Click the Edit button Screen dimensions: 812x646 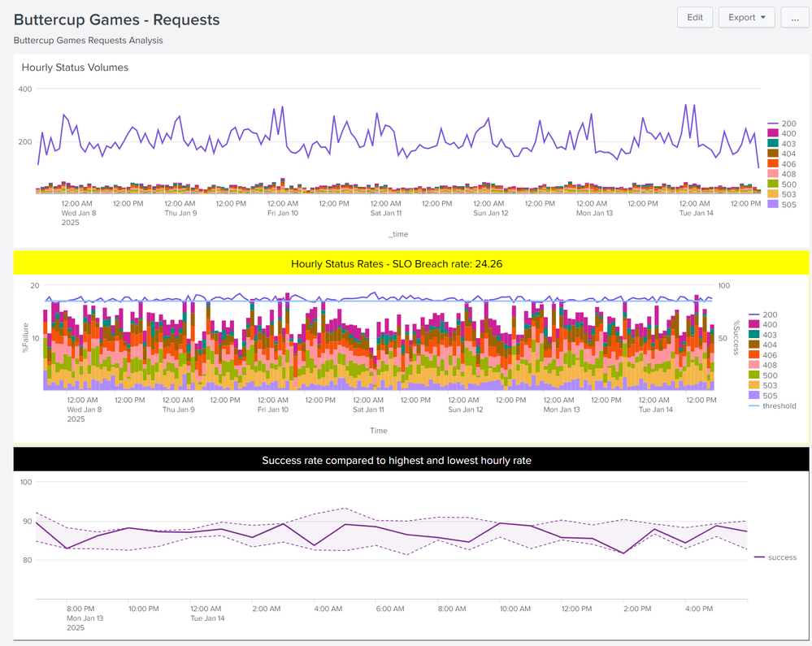[x=695, y=17]
